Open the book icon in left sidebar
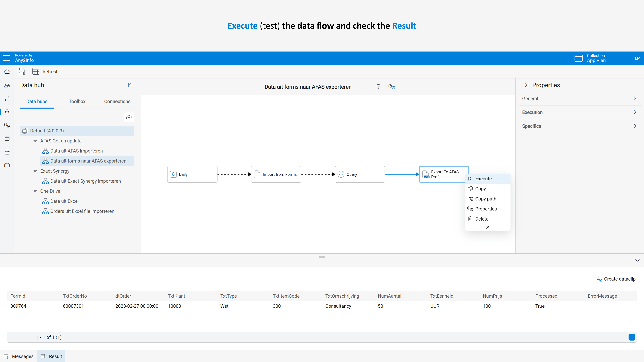The image size is (644, 362). (7, 165)
